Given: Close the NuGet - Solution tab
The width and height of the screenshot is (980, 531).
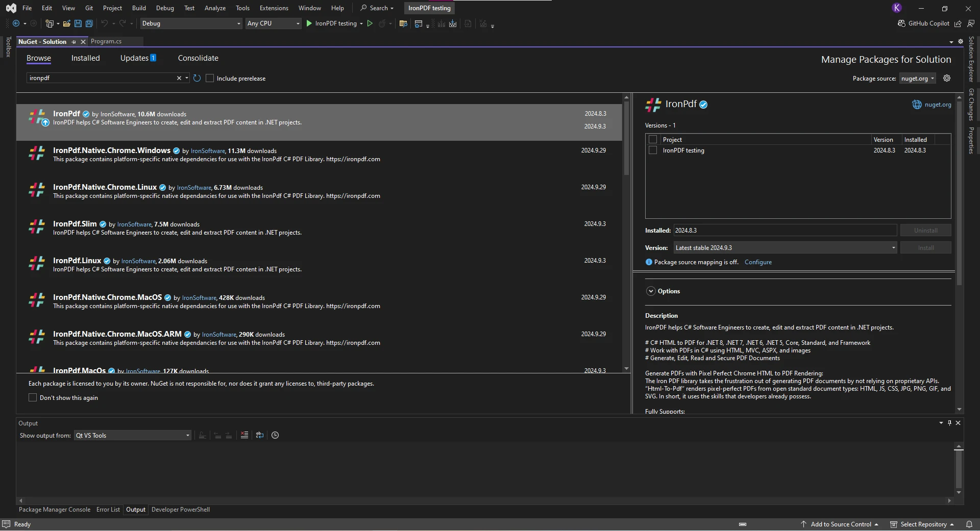Looking at the screenshot, I should (x=83, y=42).
